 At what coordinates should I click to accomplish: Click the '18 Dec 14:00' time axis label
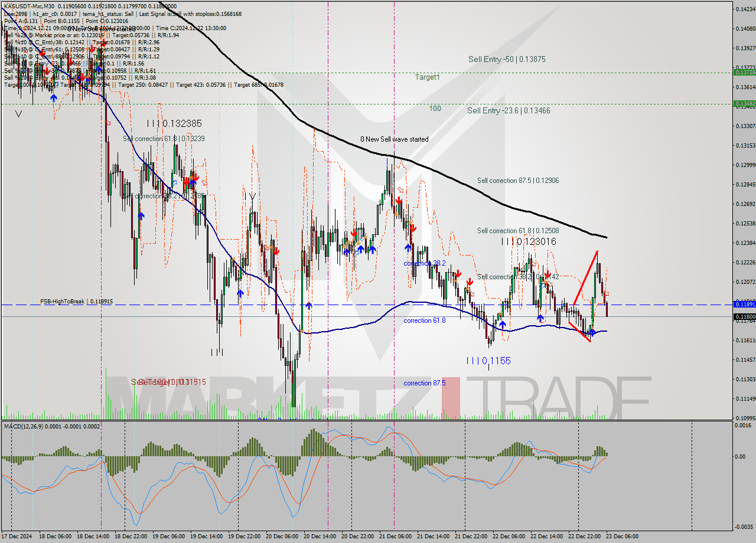tap(94, 537)
